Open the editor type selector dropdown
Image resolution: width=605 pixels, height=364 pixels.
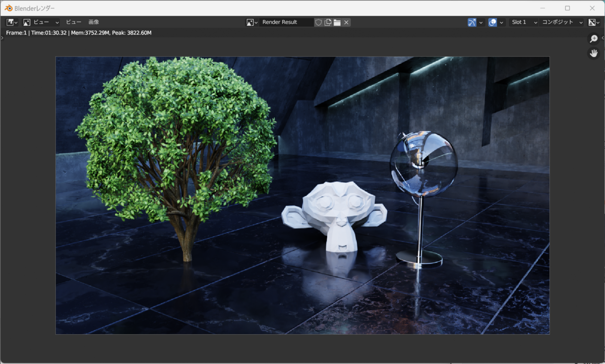tap(12, 22)
